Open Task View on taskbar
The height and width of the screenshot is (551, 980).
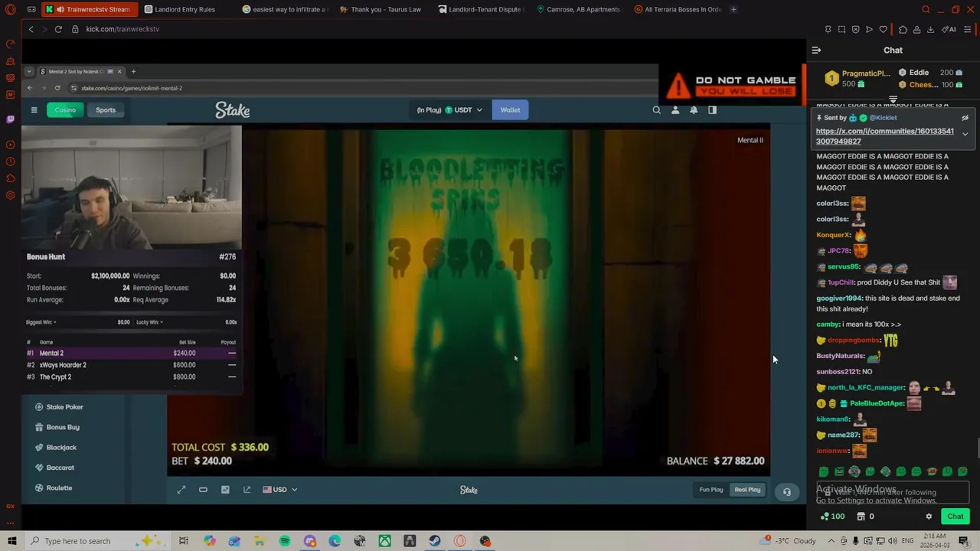184,541
